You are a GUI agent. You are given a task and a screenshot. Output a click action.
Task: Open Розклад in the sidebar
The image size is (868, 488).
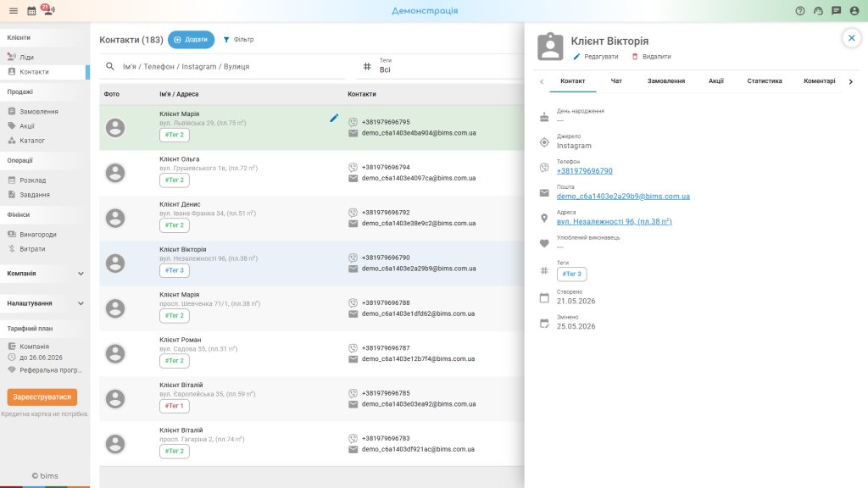(45, 180)
